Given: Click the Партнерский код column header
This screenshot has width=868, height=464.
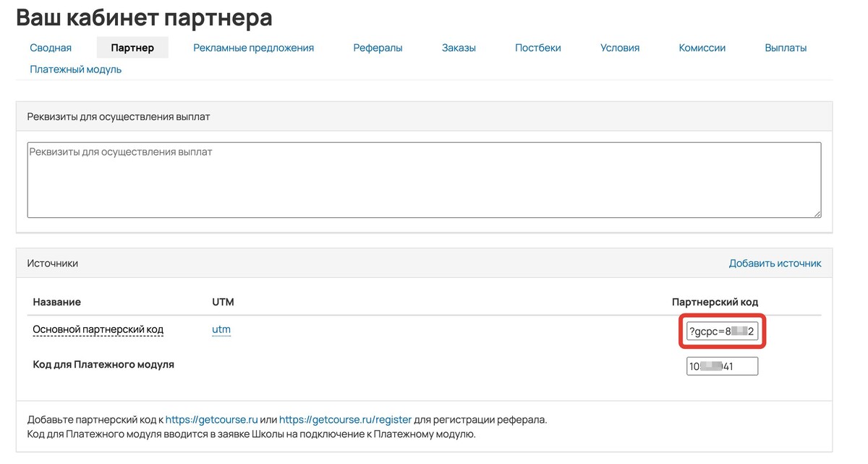Looking at the screenshot, I should point(715,302).
